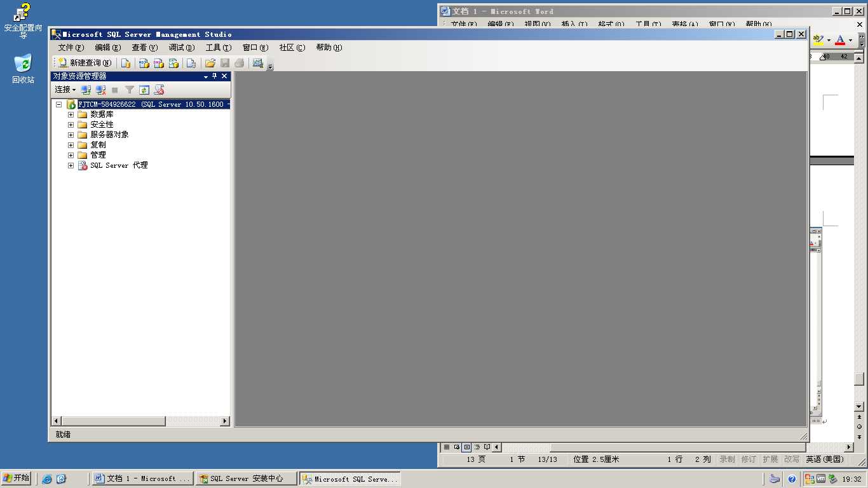Open the 回收站 Recycle Bin desktop icon
The height and width of the screenshot is (488, 868).
(x=23, y=69)
